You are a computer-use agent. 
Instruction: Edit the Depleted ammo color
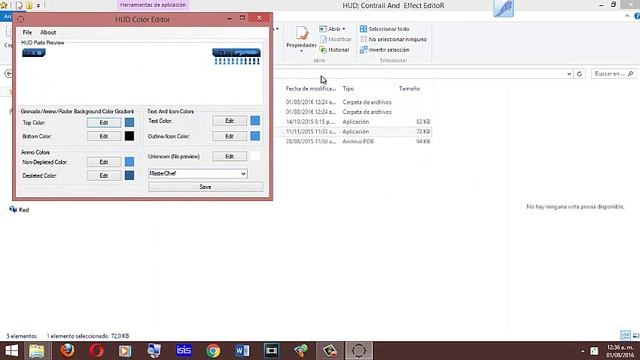(x=104, y=176)
